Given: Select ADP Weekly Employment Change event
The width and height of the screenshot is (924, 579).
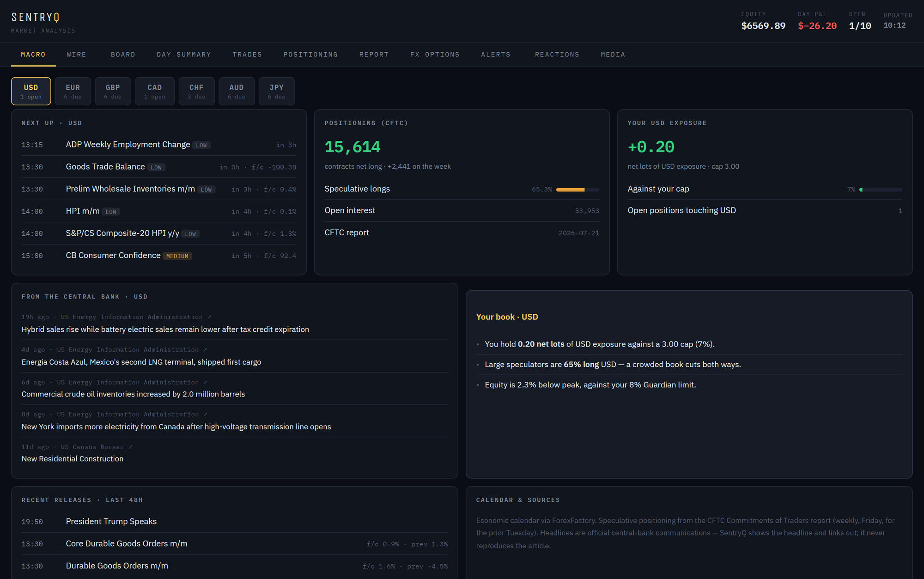Looking at the screenshot, I should coord(159,145).
